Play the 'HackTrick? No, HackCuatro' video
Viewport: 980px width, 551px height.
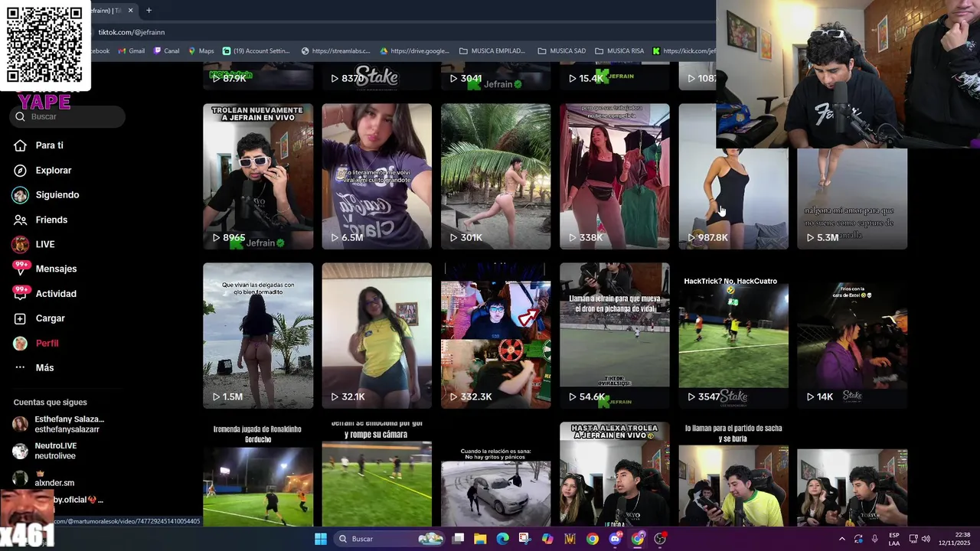(733, 336)
